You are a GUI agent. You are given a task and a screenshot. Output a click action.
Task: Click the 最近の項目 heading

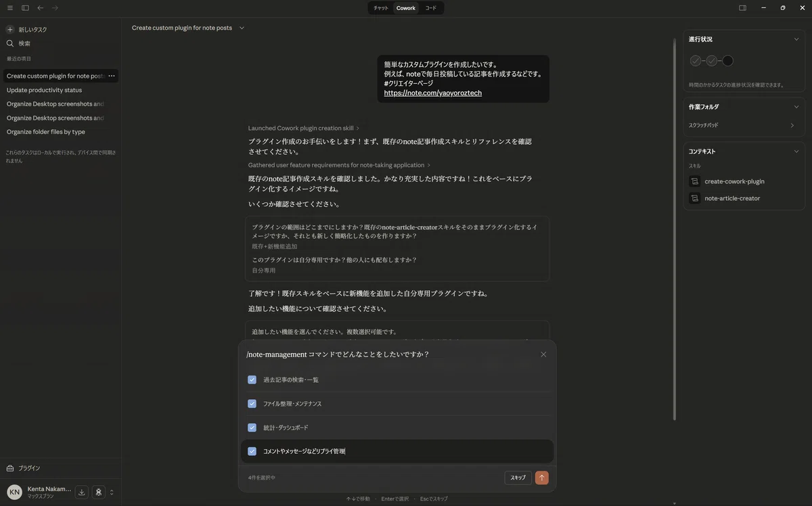click(x=19, y=59)
